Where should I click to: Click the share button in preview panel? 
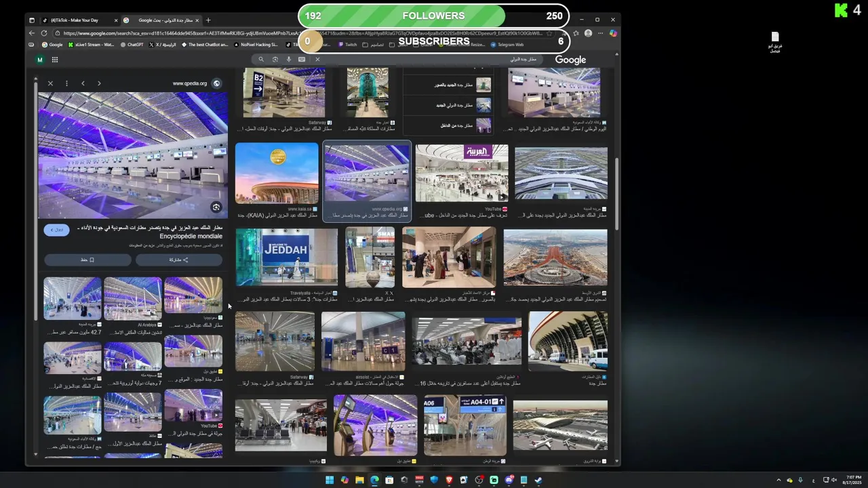(179, 260)
